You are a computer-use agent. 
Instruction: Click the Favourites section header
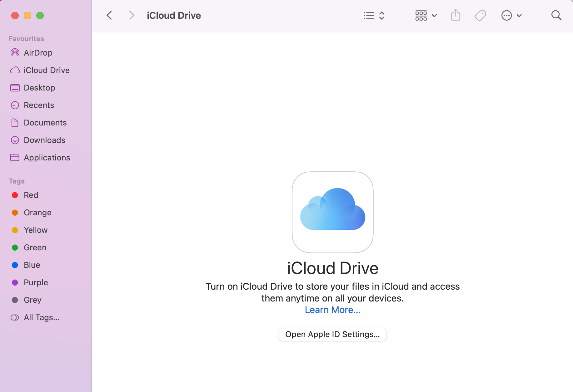pos(26,39)
